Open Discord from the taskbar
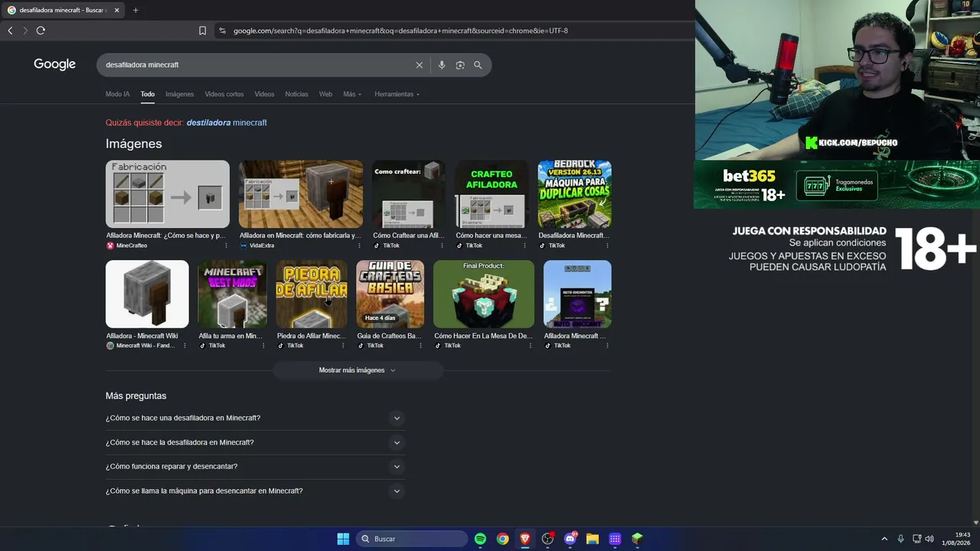This screenshot has height=551, width=980. pyautogui.click(x=570, y=539)
